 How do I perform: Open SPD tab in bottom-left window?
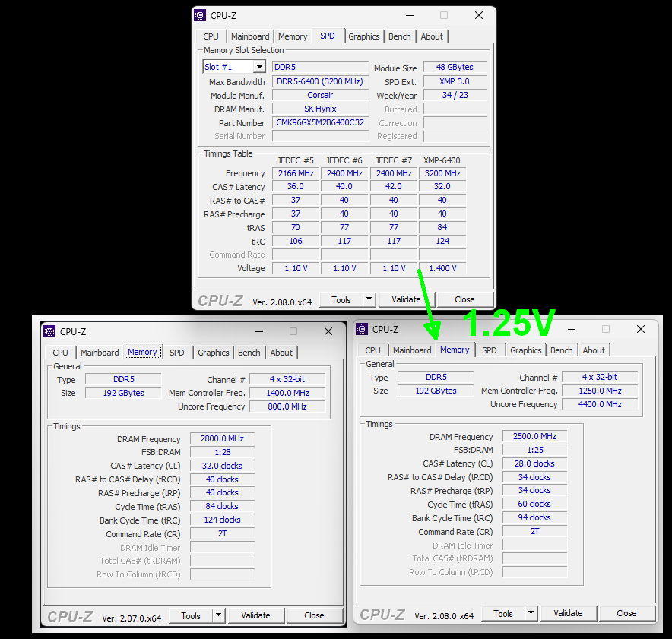176,353
